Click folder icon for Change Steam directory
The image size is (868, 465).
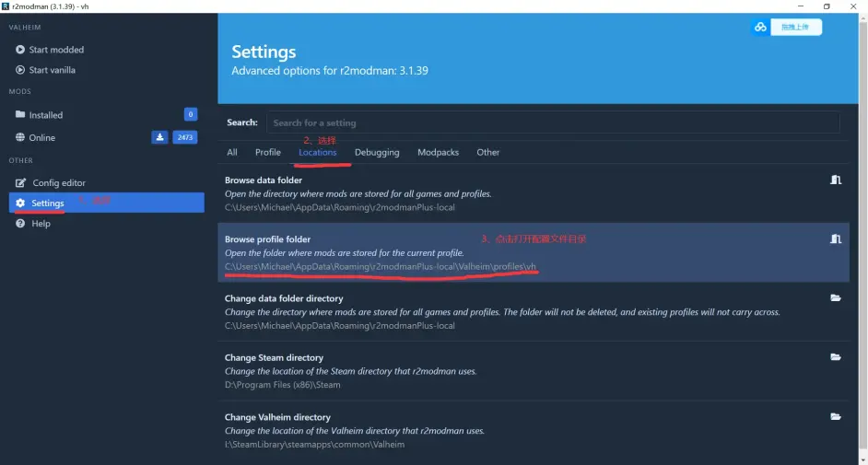(836, 357)
